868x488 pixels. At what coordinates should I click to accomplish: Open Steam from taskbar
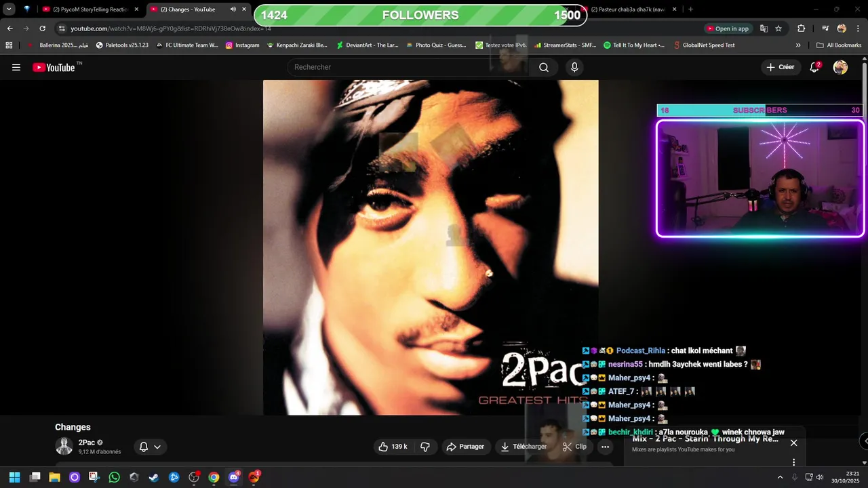click(x=154, y=477)
